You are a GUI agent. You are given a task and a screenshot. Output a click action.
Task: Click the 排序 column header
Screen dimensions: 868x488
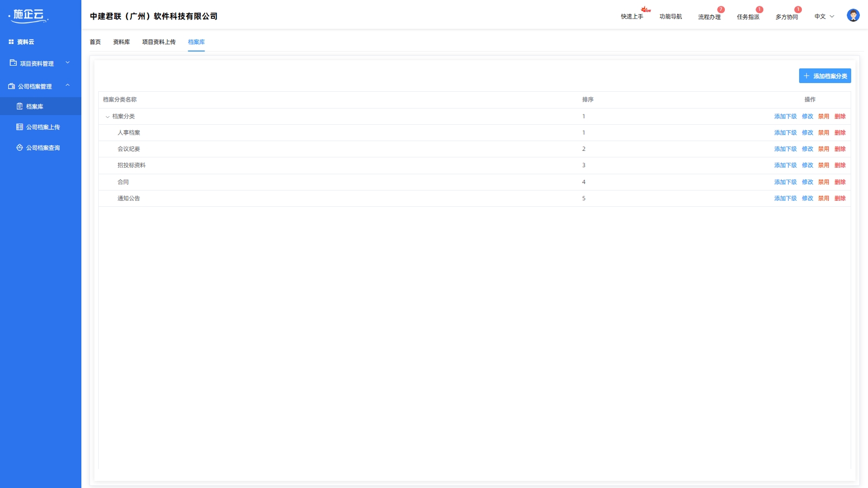(x=588, y=99)
